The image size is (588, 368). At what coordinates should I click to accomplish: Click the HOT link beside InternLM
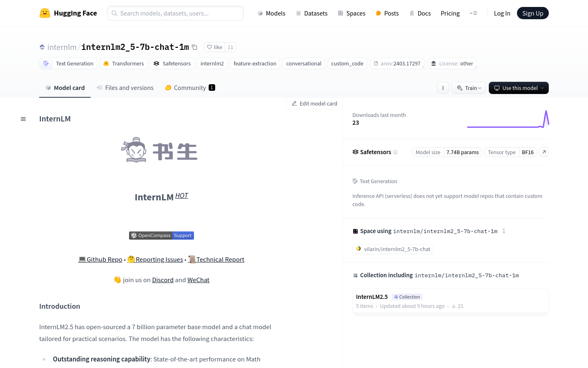[182, 195]
